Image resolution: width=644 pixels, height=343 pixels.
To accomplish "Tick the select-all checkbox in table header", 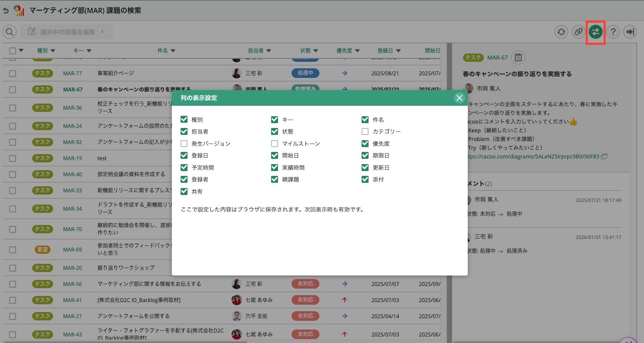I will pos(13,51).
